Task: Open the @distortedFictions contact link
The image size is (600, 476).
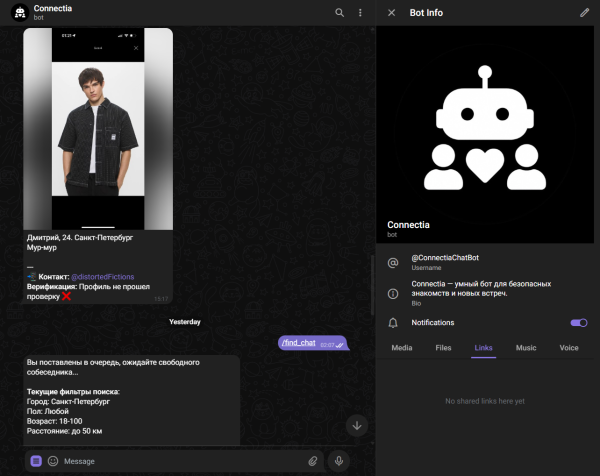Action: click(103, 277)
